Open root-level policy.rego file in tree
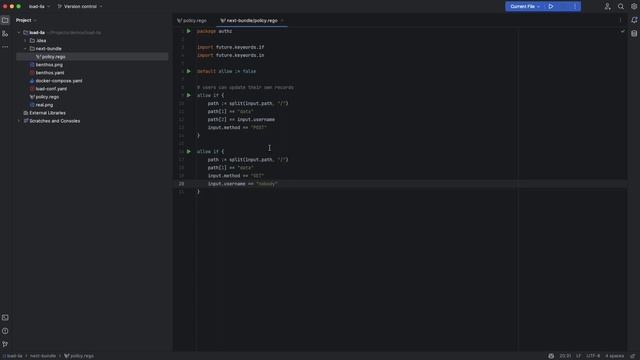Image resolution: width=640 pixels, height=360 pixels. [x=47, y=97]
